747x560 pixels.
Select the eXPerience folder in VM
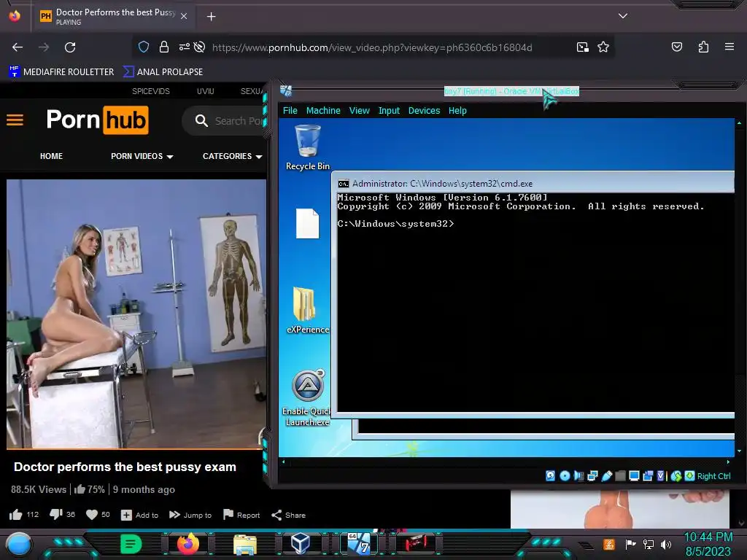coord(308,311)
